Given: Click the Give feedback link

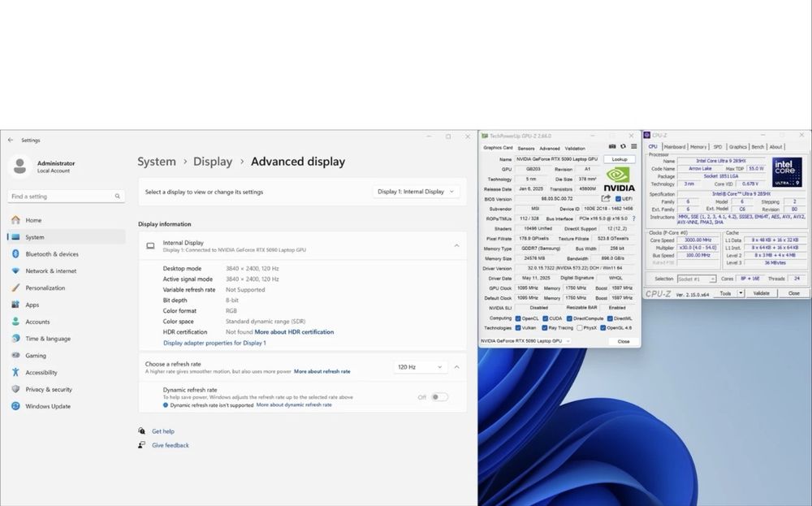Looking at the screenshot, I should [171, 445].
